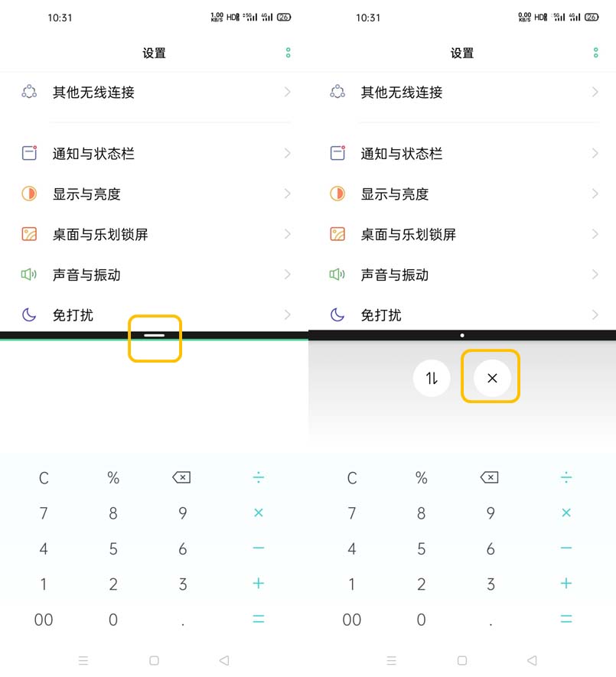Expand 其他无线连接 chevron on left screen

pyautogui.click(x=288, y=92)
